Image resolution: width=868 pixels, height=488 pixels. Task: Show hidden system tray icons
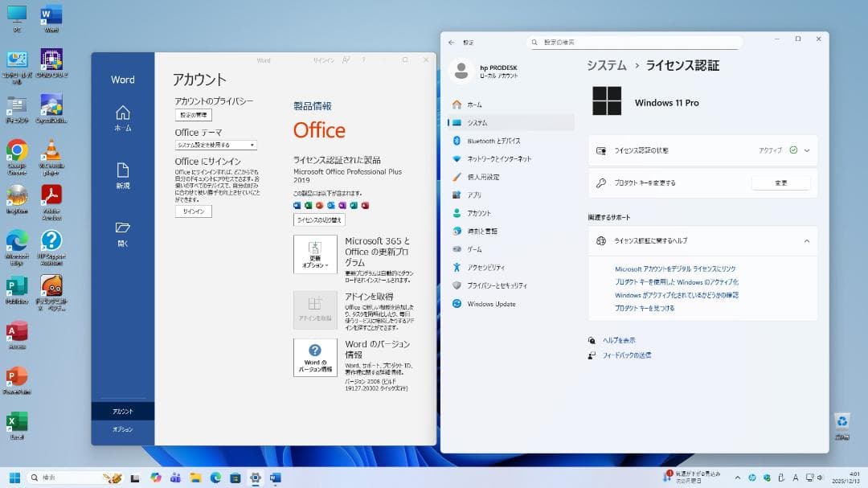[x=737, y=478]
